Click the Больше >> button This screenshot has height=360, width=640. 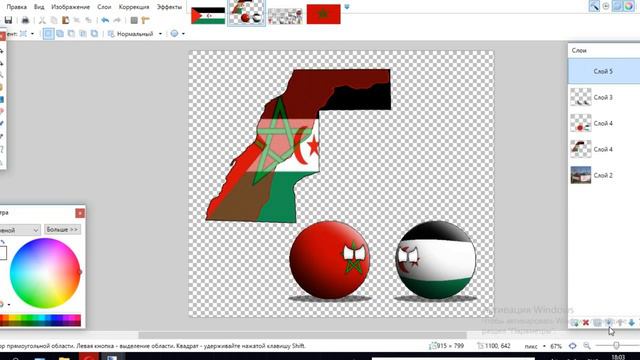(62, 230)
